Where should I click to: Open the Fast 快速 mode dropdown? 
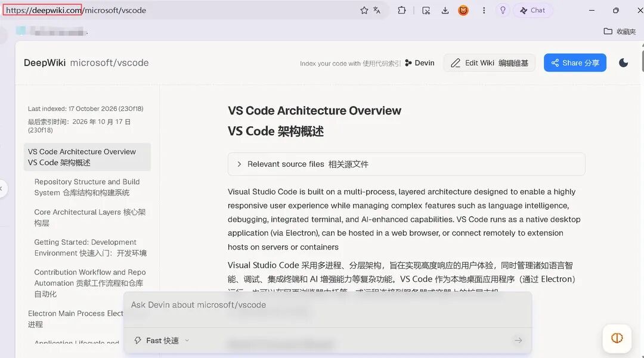point(162,340)
